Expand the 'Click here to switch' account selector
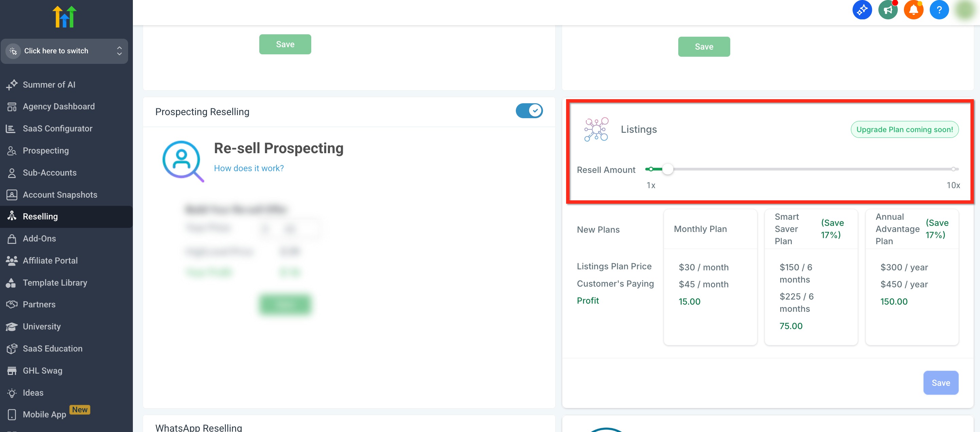Image resolution: width=980 pixels, height=432 pixels. pos(64,51)
